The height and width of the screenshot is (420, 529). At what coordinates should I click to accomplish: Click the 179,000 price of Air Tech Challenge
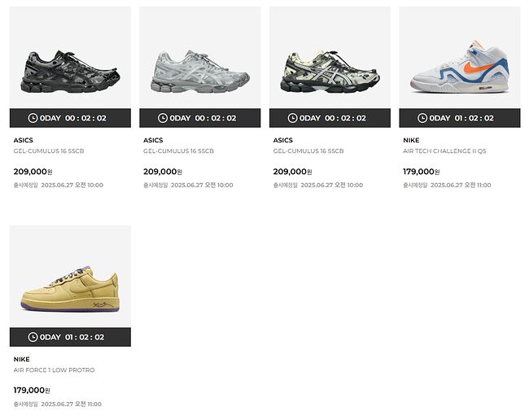coord(422,172)
